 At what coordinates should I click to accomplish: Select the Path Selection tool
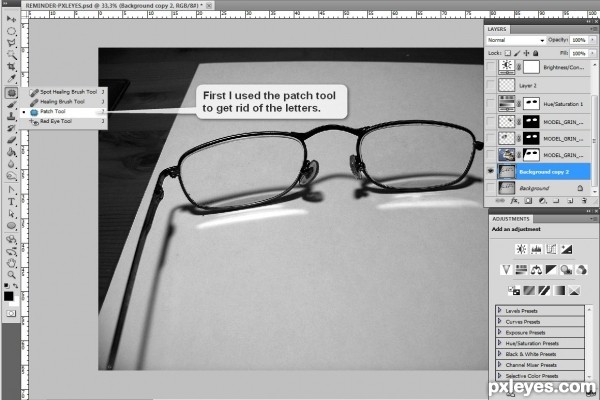point(11,213)
